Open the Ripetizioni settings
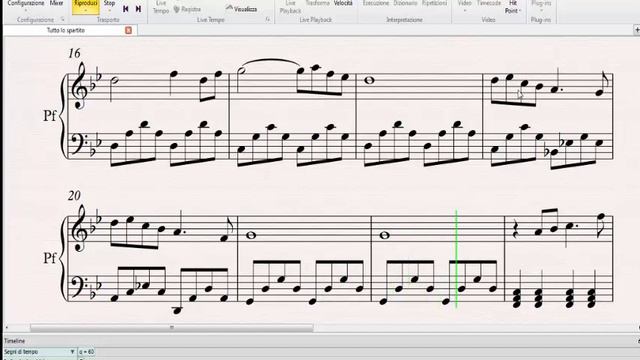This screenshot has width=640, height=360. pos(434,3)
